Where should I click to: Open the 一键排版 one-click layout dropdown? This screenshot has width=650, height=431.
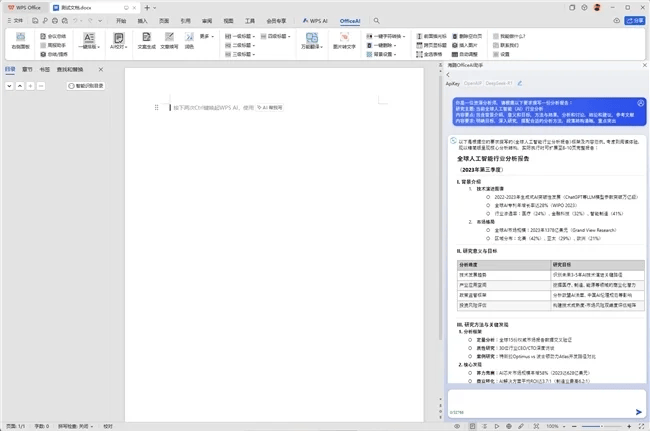[89, 41]
